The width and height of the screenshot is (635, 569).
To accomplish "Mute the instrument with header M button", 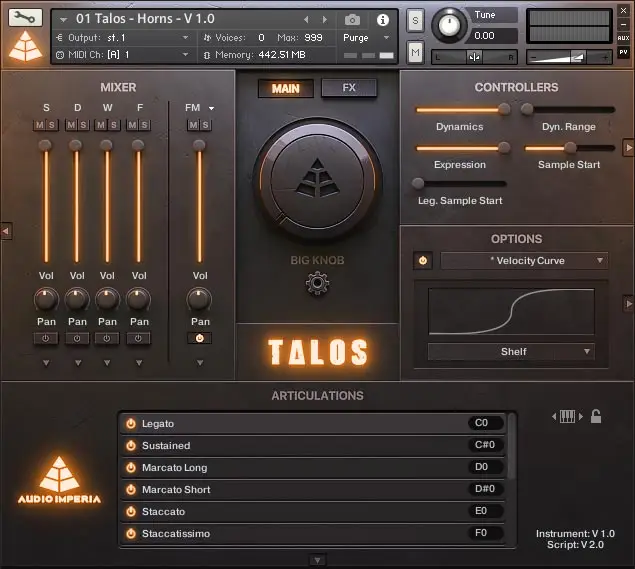I will click(x=415, y=52).
